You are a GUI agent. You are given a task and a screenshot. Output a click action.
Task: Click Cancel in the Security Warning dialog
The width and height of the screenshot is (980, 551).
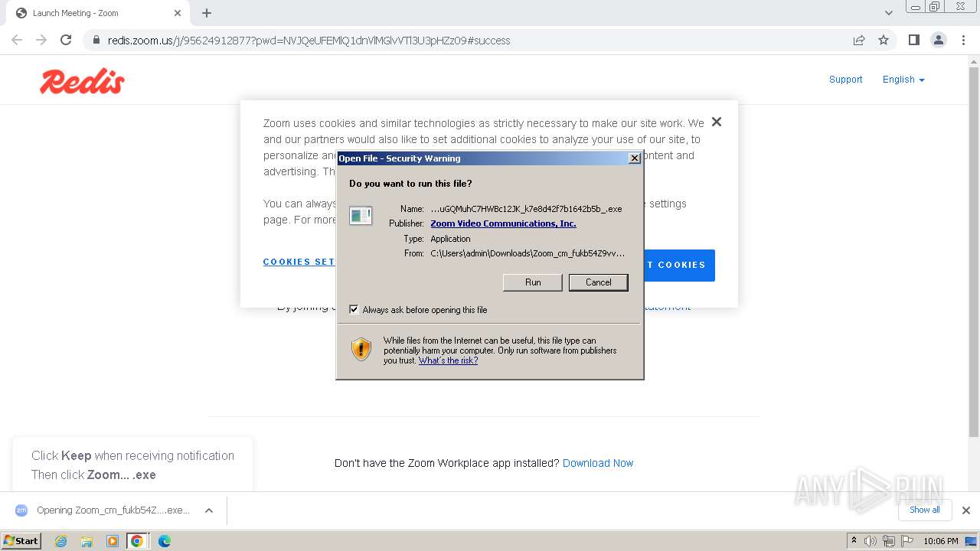click(598, 282)
